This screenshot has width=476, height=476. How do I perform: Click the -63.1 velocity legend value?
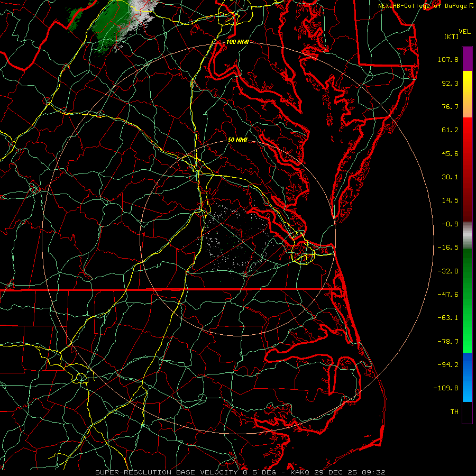448,318
